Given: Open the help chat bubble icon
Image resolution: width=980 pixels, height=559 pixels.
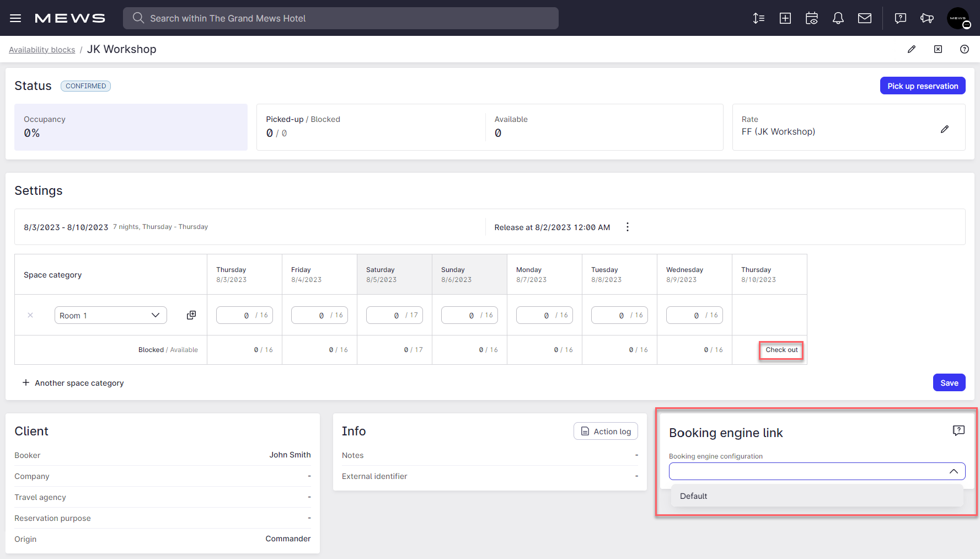Looking at the screenshot, I should (x=900, y=18).
